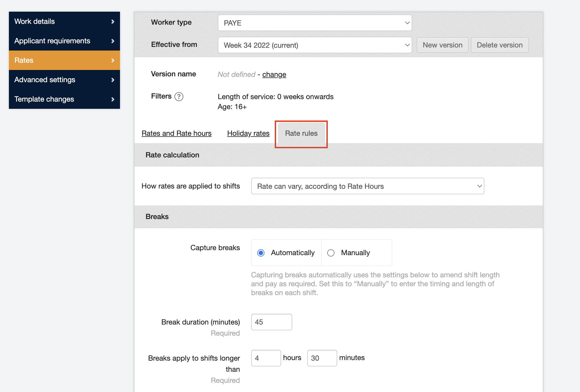The width and height of the screenshot is (580, 392).
Task: Click the shift length minutes field
Action: [x=322, y=358]
